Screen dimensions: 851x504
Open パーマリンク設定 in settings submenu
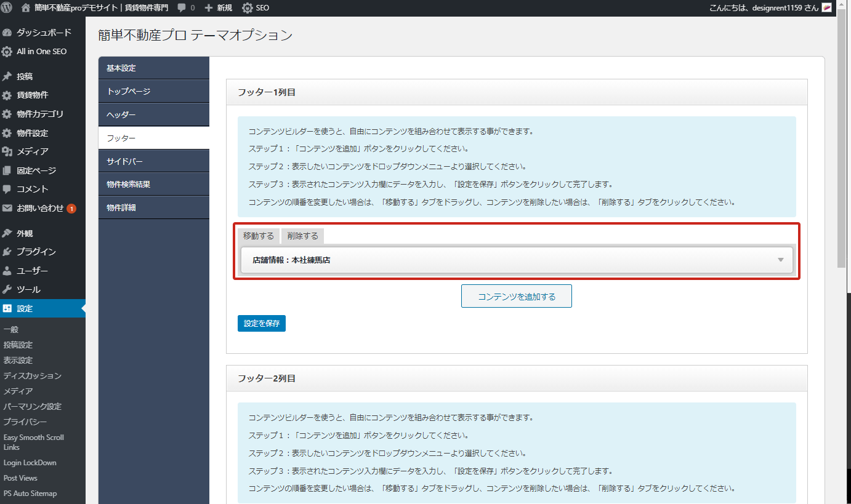[x=32, y=406]
